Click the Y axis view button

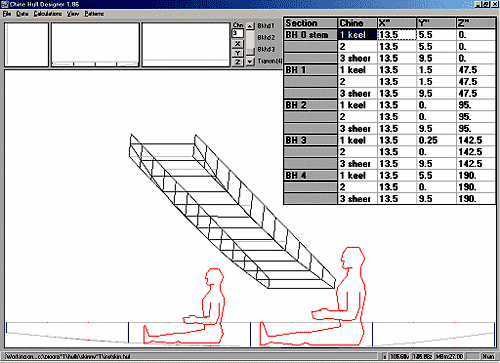click(237, 53)
